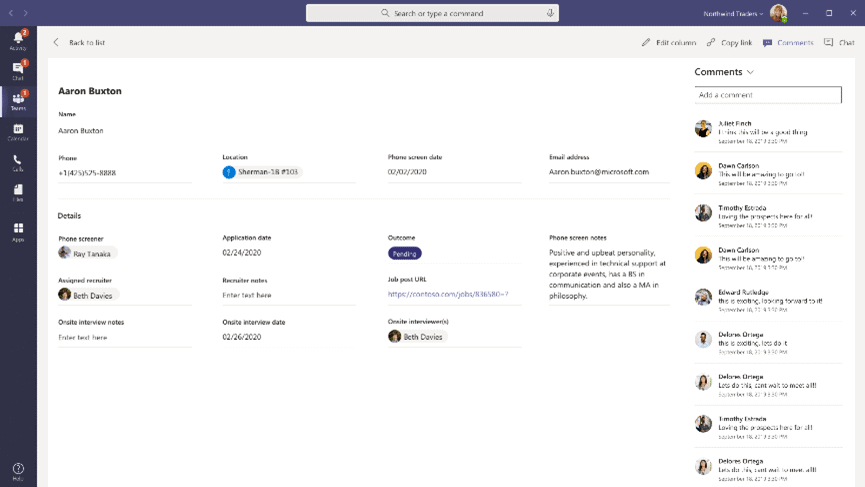The image size is (865, 487).
Task: Click the Pending outcome badge
Action: (405, 253)
